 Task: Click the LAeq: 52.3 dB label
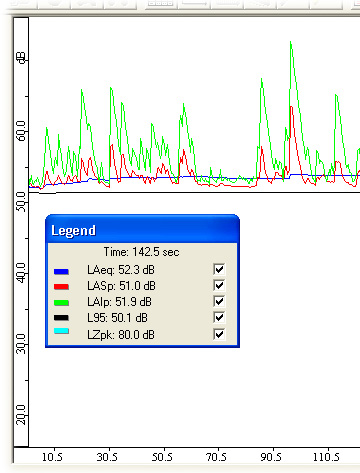coord(121,270)
